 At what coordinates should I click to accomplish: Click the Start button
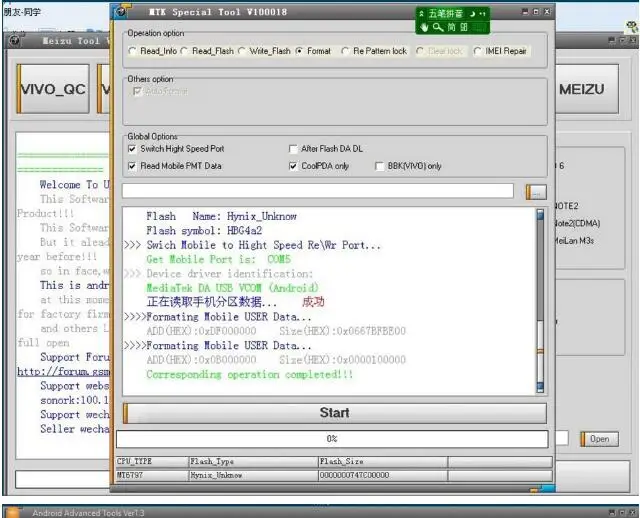tap(335, 413)
